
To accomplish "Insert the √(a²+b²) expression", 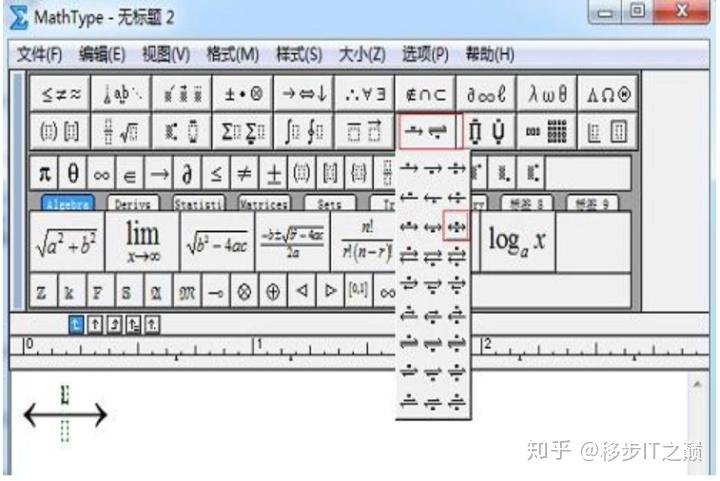I will click(x=67, y=242).
